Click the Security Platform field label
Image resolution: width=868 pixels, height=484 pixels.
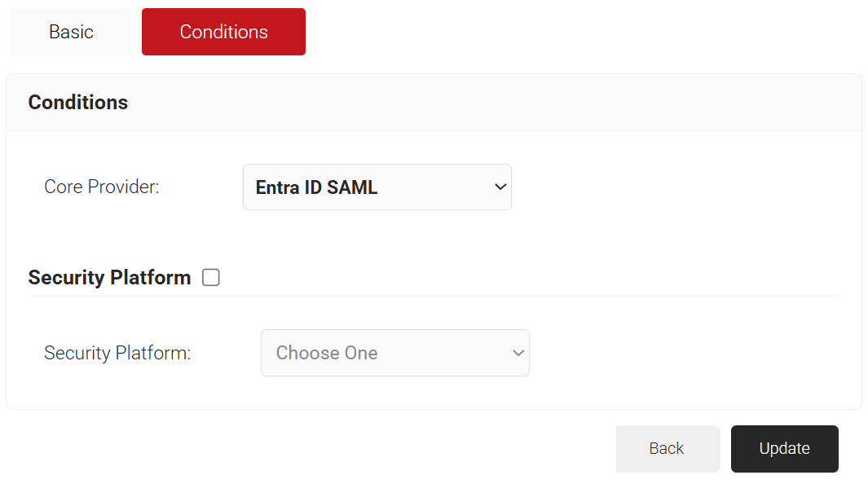coord(117,354)
